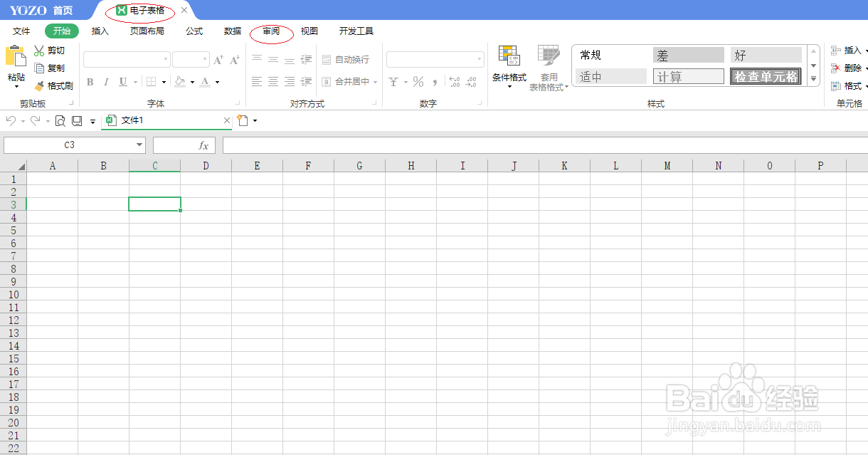Switch to the Page Layout (页面布局) tab
Screen dimensions: 868x455
[x=147, y=31]
